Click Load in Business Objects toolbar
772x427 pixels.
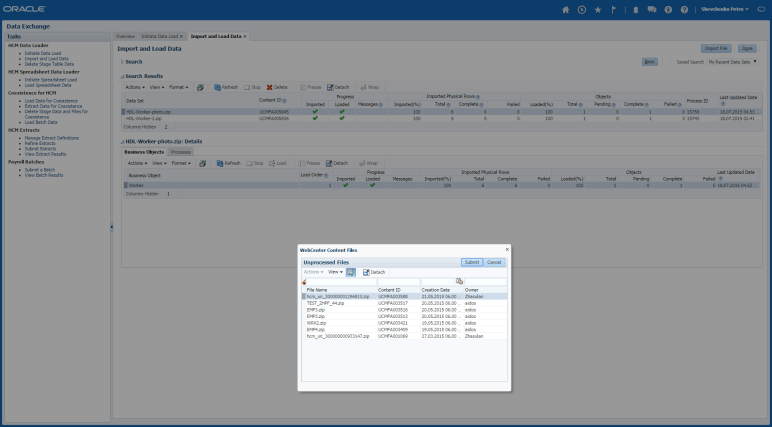click(278, 163)
